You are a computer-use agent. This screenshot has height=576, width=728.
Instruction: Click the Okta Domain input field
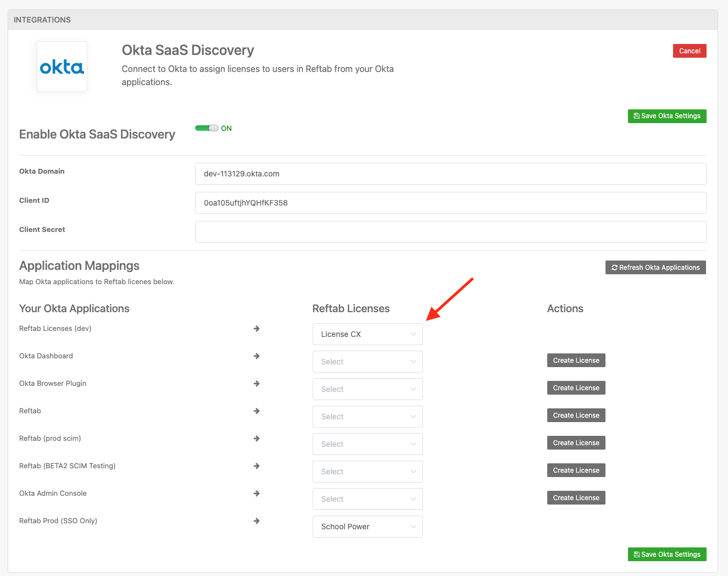451,174
